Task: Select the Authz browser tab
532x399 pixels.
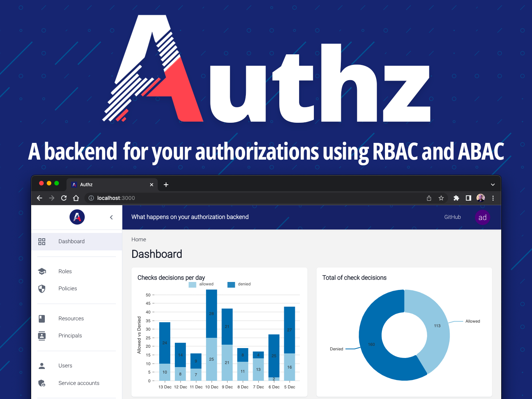Action: coord(112,185)
